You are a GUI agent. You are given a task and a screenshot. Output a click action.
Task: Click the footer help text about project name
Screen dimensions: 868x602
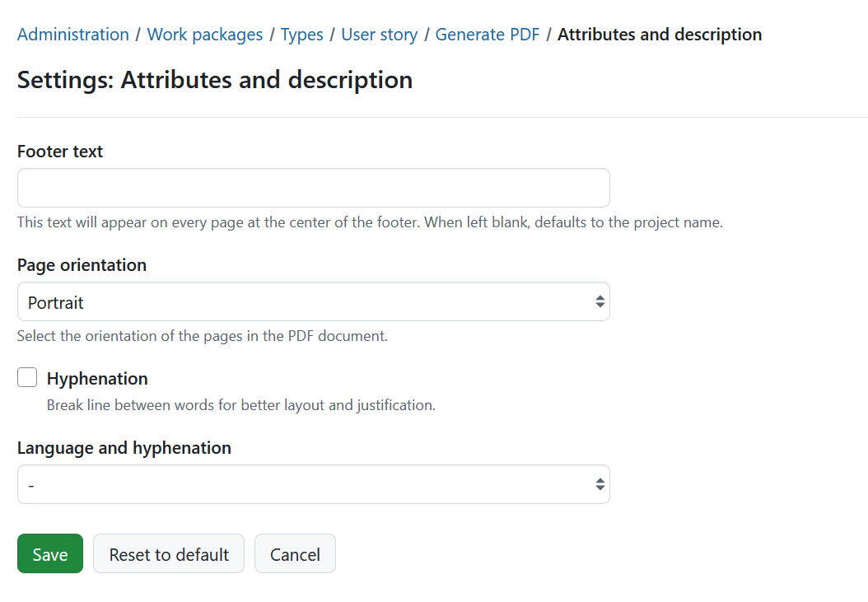(370, 222)
